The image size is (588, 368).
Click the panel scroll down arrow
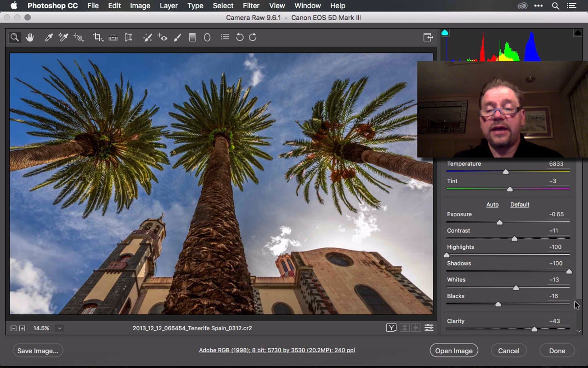pos(579,331)
